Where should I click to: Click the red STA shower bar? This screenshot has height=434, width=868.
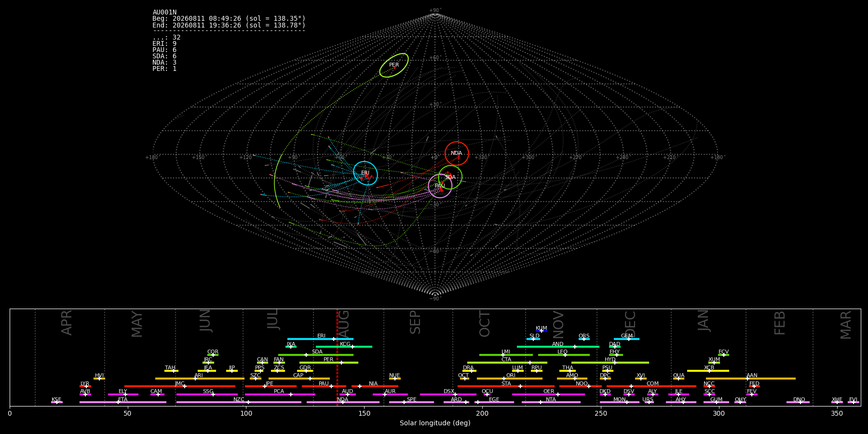click(506, 386)
